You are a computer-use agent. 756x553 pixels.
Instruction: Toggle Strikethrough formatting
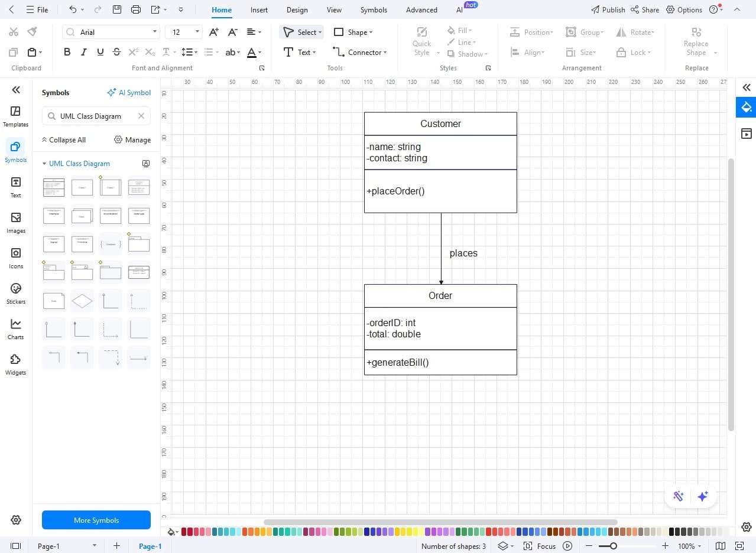(116, 52)
